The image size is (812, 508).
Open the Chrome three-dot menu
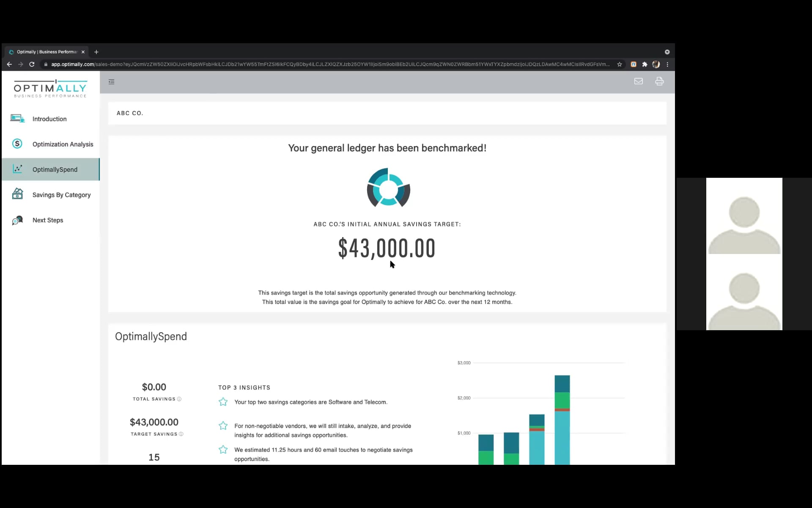coord(667,64)
